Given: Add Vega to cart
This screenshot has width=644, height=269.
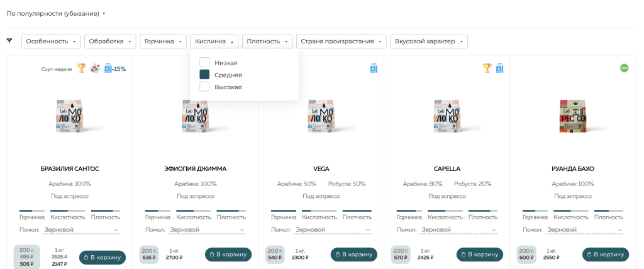Looking at the screenshot, I should coord(353,255).
